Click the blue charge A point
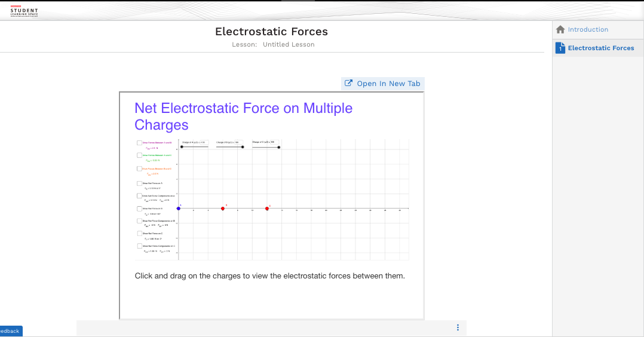 click(x=179, y=208)
